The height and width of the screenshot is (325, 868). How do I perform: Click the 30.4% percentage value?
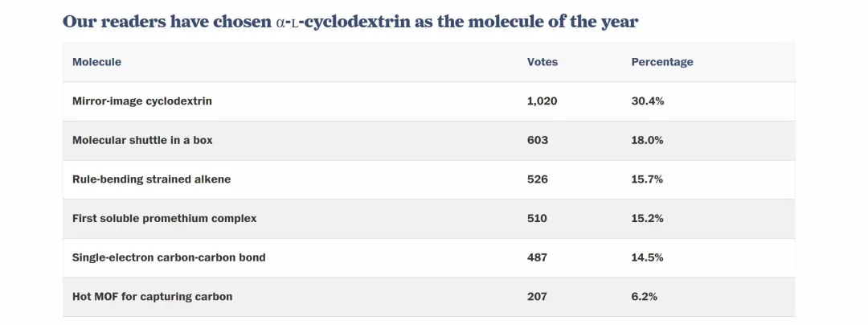648,101
